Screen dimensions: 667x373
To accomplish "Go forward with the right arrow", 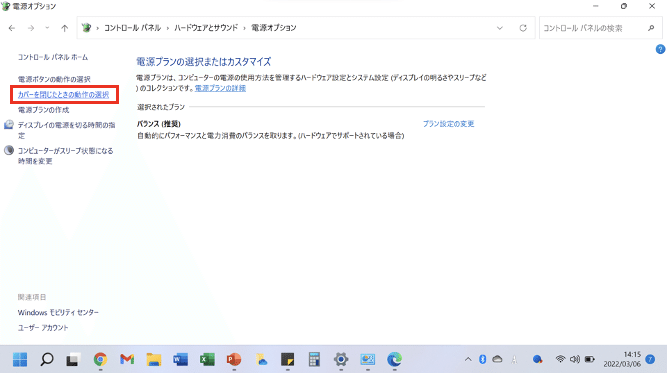I will [x=31, y=28].
